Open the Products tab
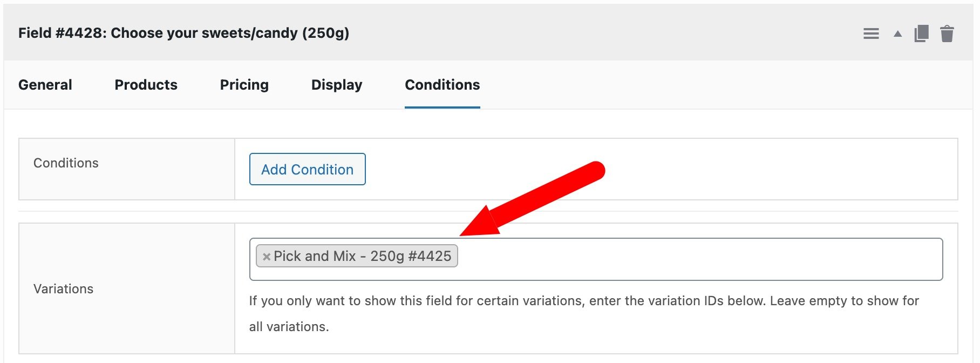 (x=145, y=85)
